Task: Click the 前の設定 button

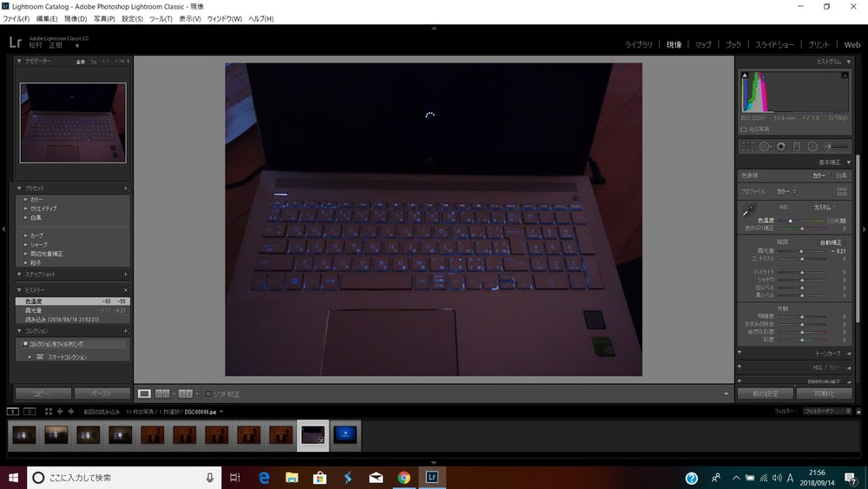Action: click(x=766, y=393)
